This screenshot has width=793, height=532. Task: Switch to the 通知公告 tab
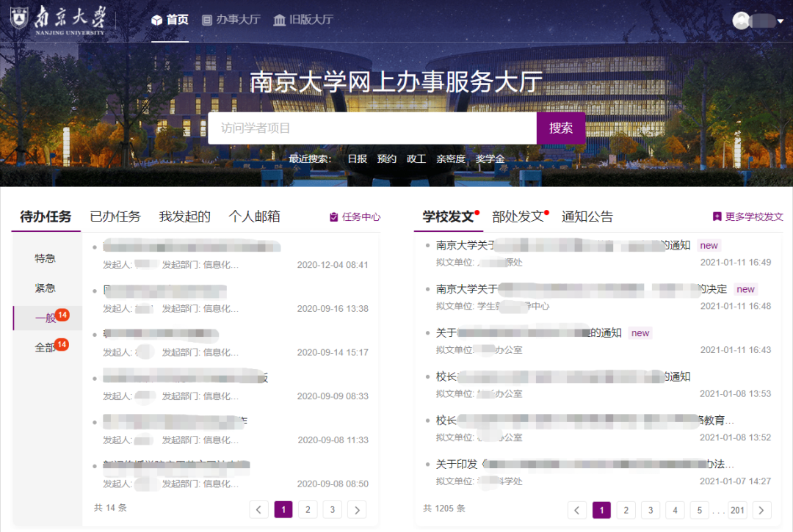click(x=587, y=216)
